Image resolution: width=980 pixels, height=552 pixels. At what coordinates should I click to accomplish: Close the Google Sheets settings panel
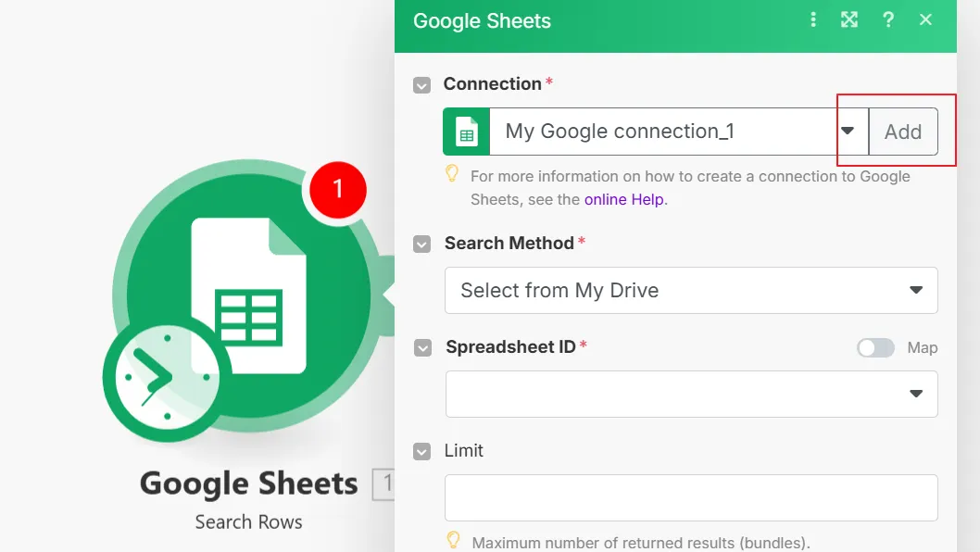[x=925, y=20]
